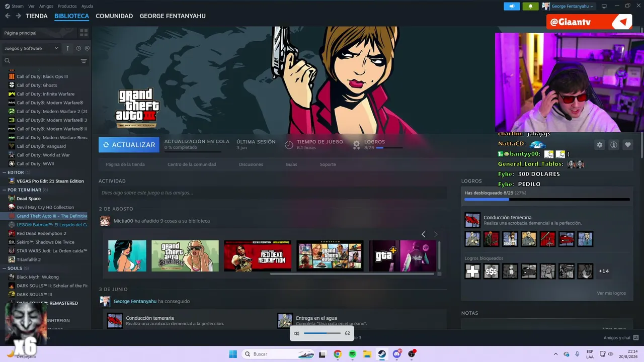Switch to the COMUNIDAD tab
This screenshot has width=644, height=362.
(x=114, y=16)
